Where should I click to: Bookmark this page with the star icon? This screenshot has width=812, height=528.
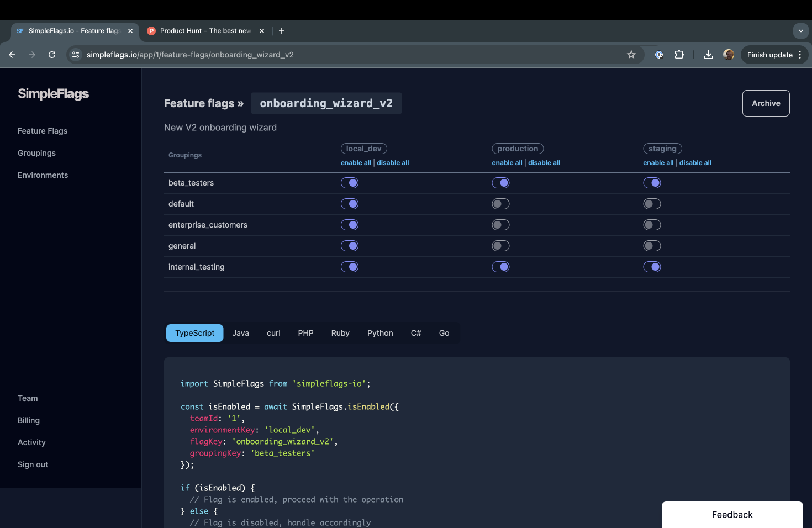pos(631,55)
